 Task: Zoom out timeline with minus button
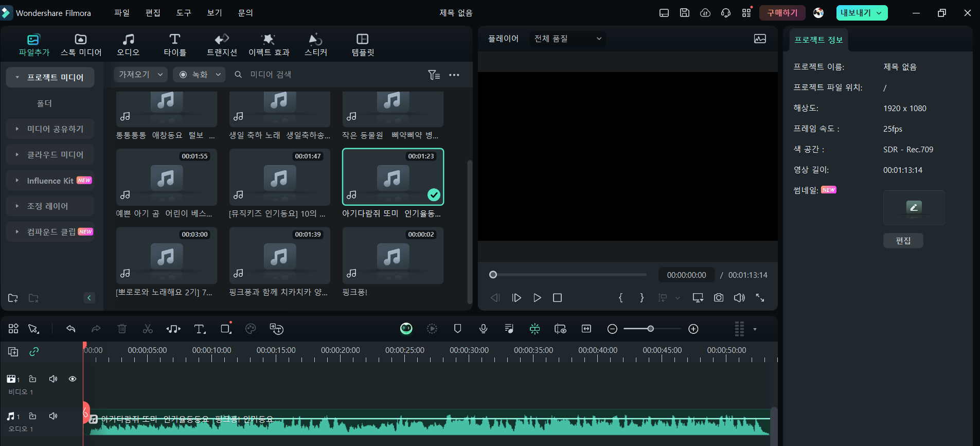[x=612, y=329]
